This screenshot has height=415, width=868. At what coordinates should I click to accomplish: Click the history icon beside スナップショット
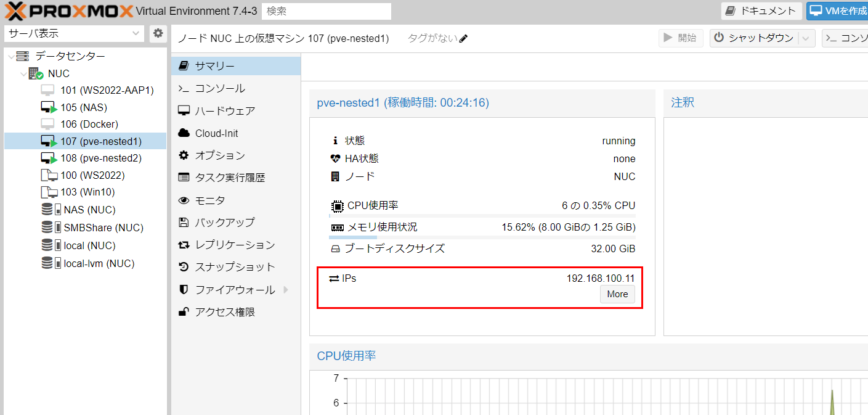(184, 267)
